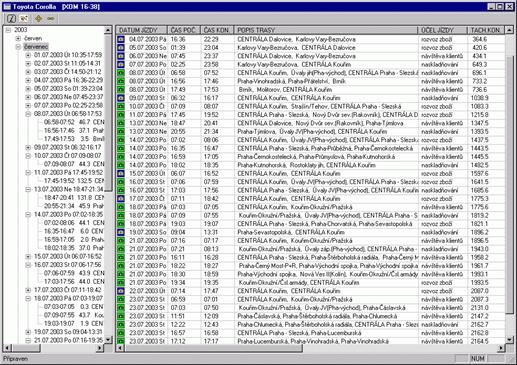Screen dimensions: 517x365
Task: Click green trip icon for 08.07.2003 17:49 row
Action: [x=121, y=90]
